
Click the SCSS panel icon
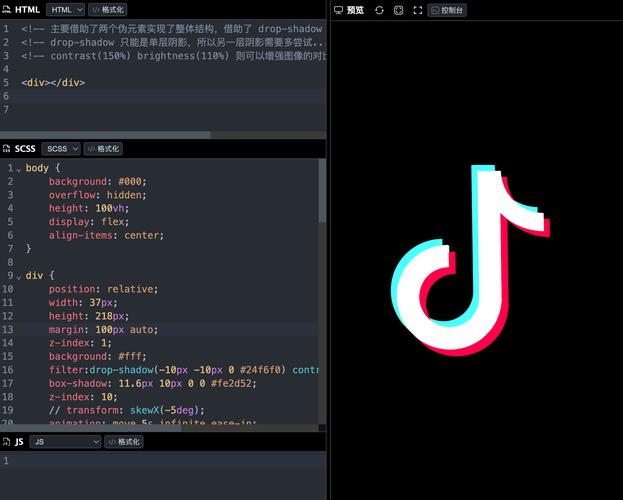pos(6,149)
